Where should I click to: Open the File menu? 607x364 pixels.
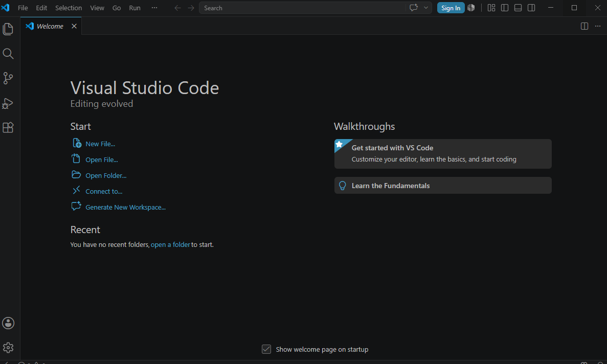(x=23, y=8)
